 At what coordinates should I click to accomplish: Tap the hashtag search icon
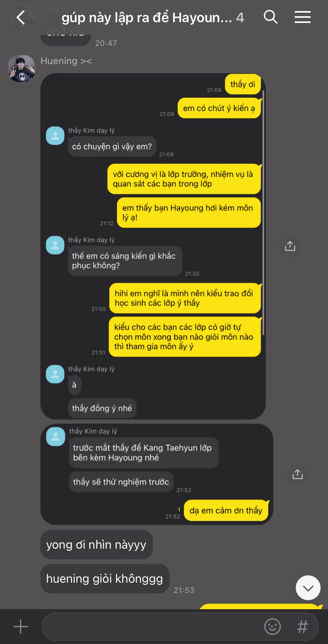303,627
